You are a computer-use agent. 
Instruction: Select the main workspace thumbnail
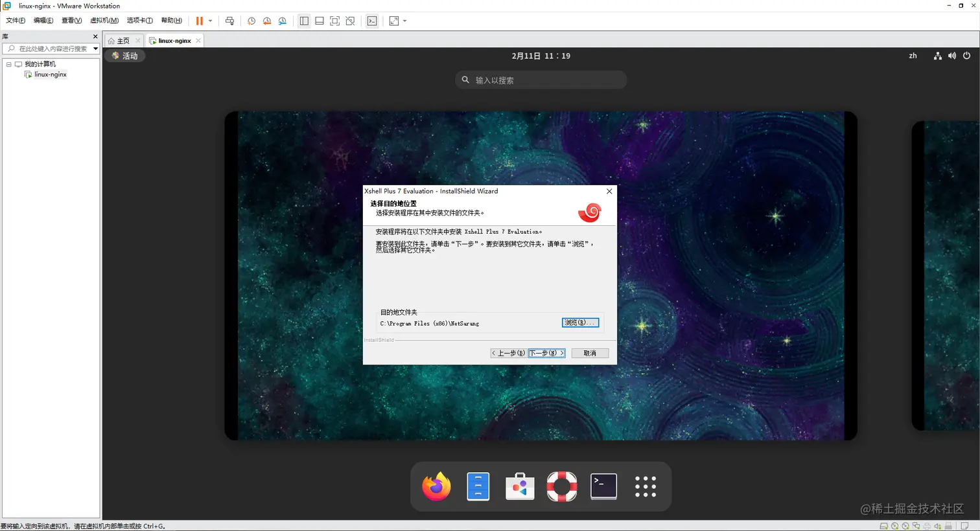(x=541, y=276)
